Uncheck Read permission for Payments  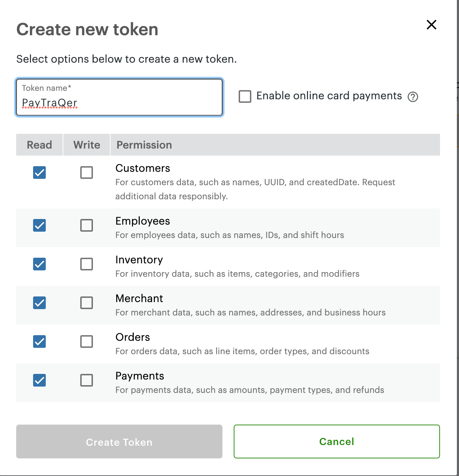point(39,380)
